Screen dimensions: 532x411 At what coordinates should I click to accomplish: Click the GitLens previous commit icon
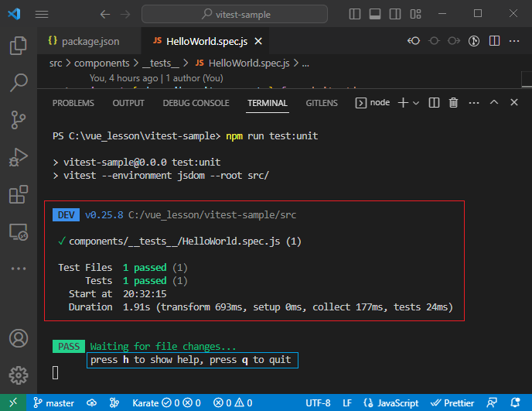tap(434, 41)
